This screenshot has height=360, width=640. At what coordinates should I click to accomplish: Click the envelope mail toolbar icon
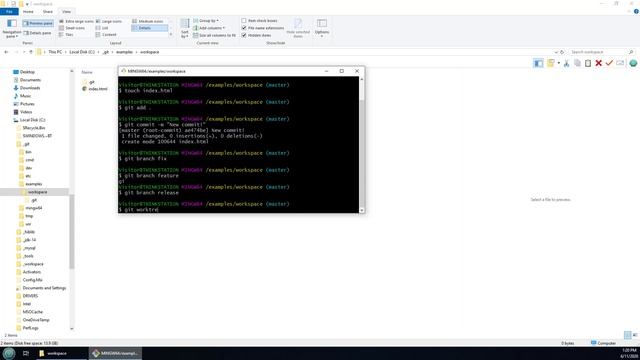[x=620, y=63]
